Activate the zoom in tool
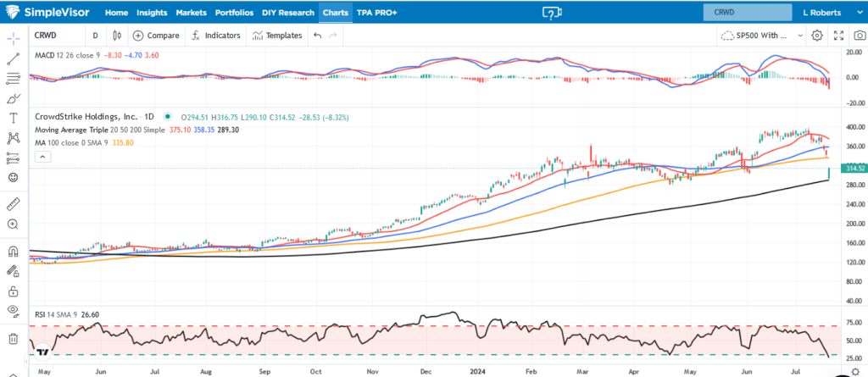Viewport: 868px width, 377px height. point(14,225)
